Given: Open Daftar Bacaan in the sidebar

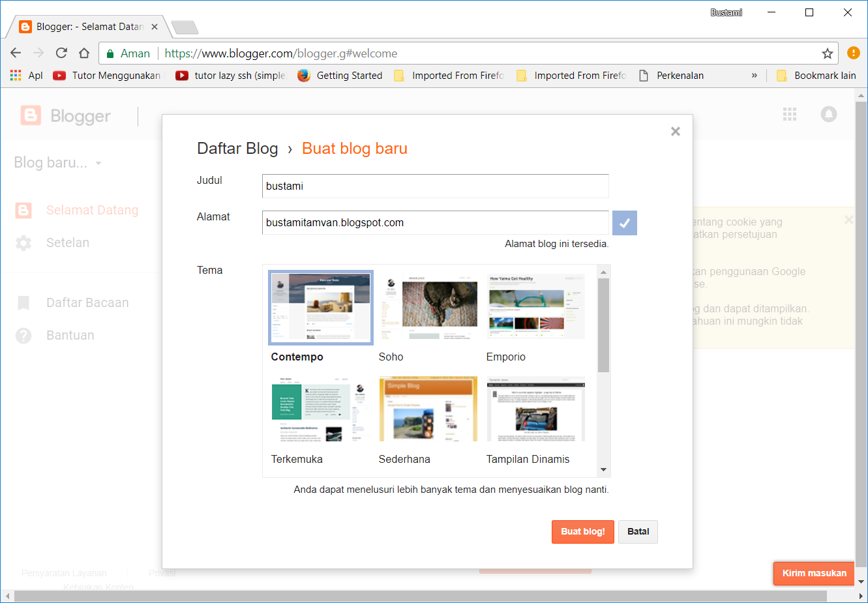Looking at the screenshot, I should pyautogui.click(x=72, y=302).
